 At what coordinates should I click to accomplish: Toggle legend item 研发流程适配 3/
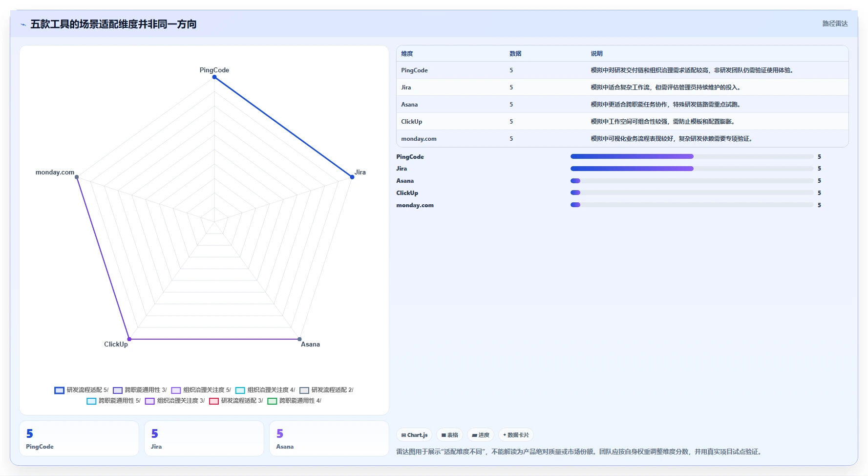pyautogui.click(x=236, y=401)
